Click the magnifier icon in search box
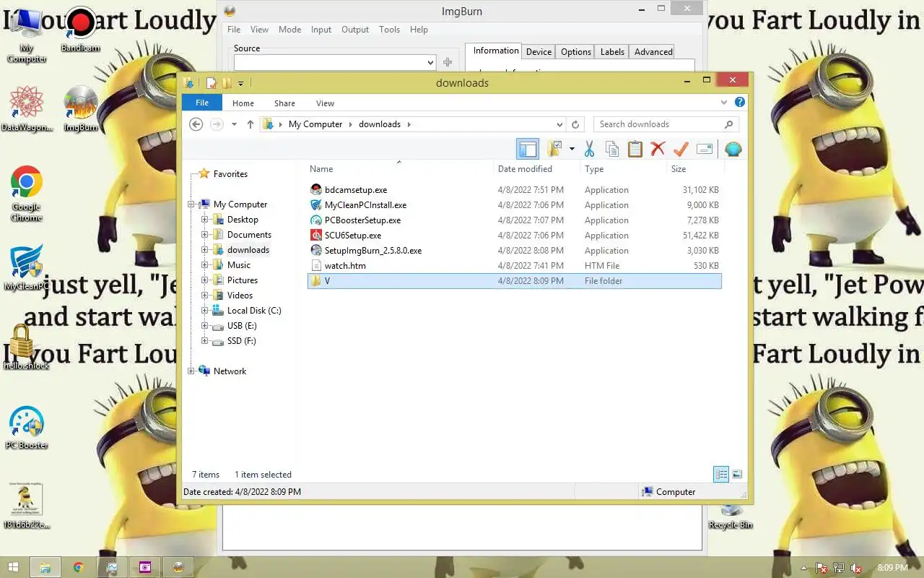Image resolution: width=924 pixels, height=578 pixels. [x=729, y=124]
